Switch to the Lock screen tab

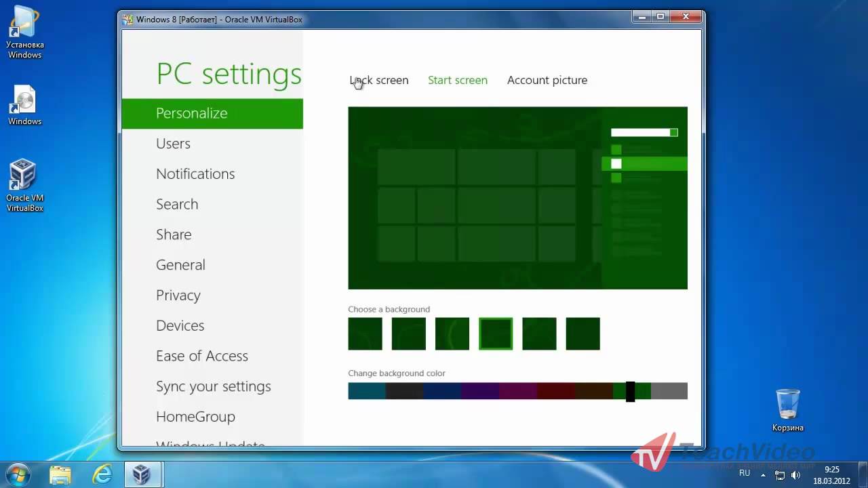click(x=379, y=80)
